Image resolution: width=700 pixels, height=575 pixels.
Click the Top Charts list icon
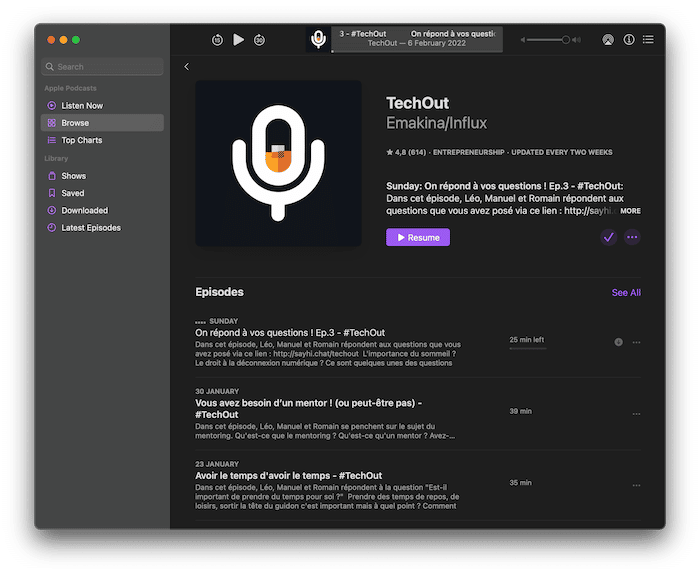[x=52, y=140]
